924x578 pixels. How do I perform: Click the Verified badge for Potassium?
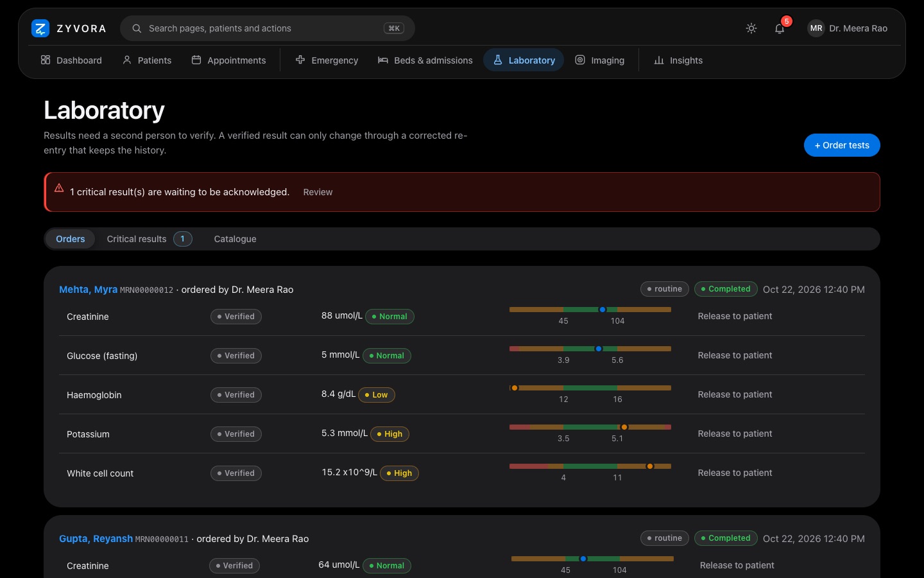coord(236,434)
